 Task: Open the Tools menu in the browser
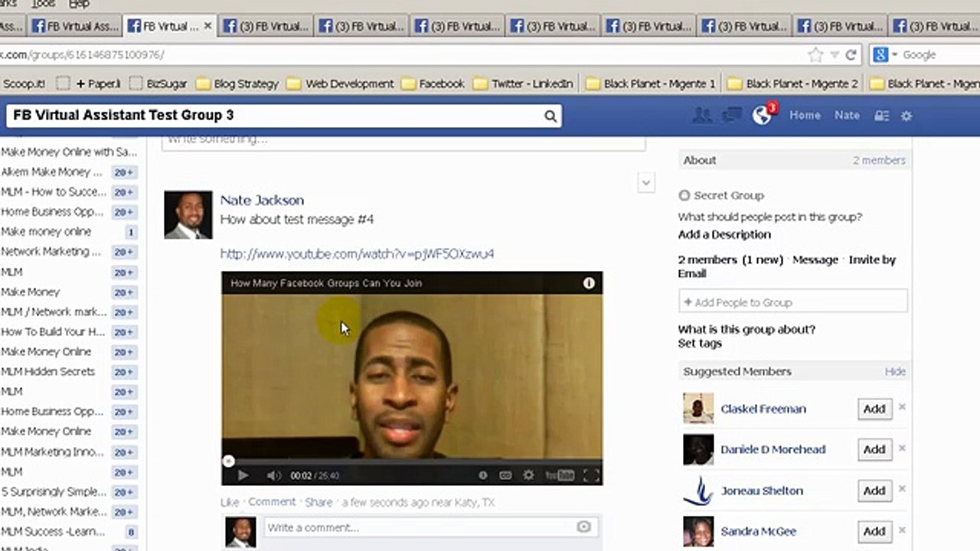click(x=43, y=4)
